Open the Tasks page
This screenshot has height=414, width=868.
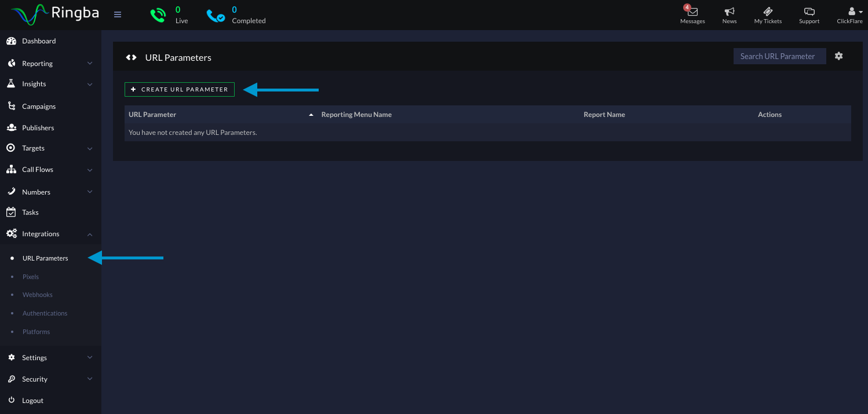30,213
